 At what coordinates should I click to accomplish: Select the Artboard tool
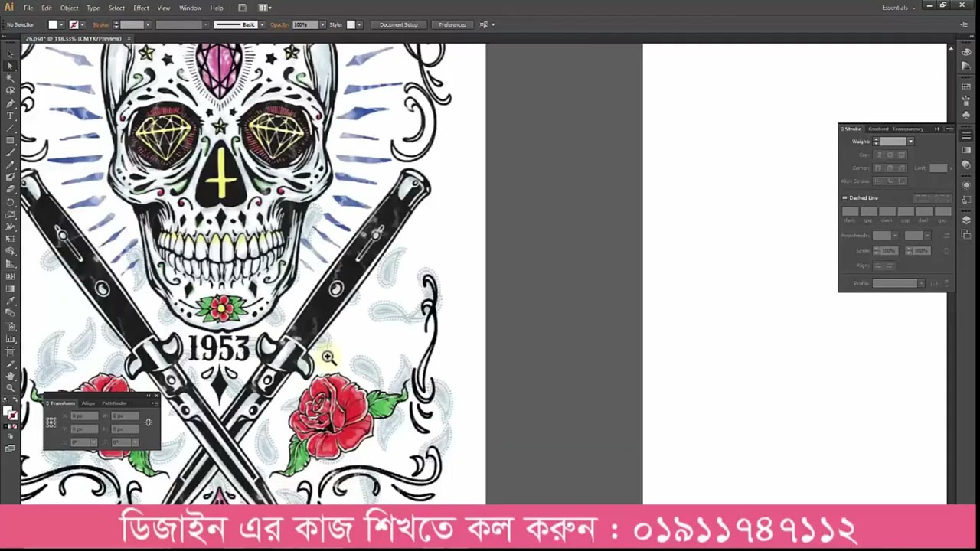tap(10, 350)
